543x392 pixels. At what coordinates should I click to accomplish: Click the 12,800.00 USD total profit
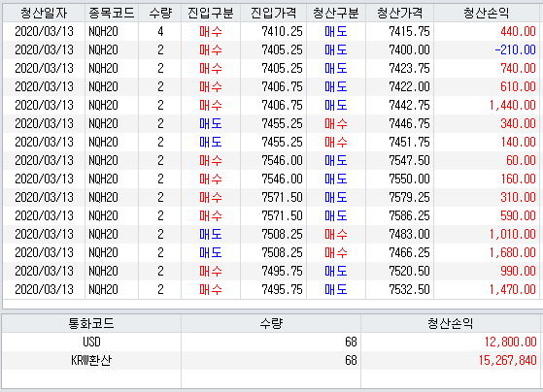point(510,342)
